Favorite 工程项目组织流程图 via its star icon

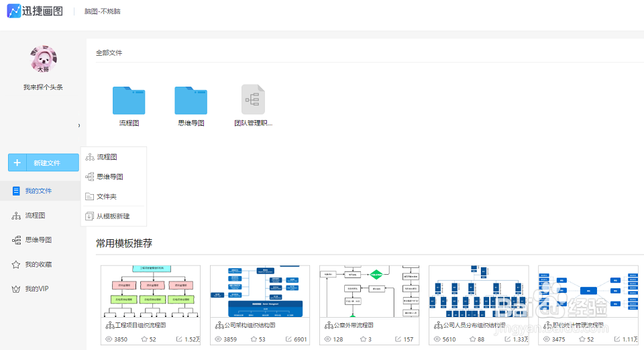144,339
